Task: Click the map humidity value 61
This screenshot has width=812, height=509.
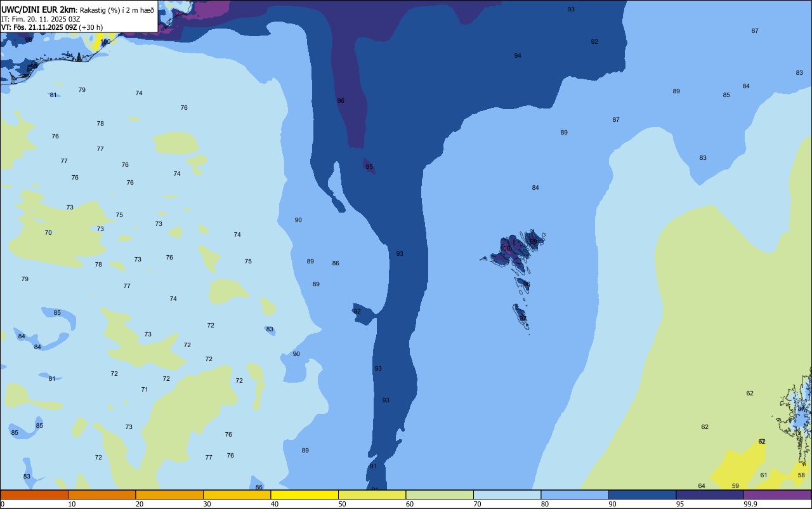Action: pos(764,475)
